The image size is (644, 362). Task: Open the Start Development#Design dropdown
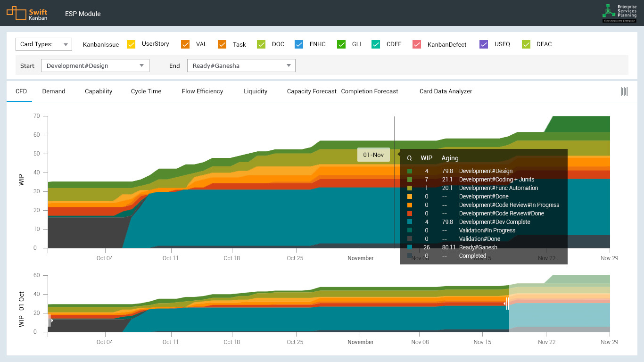coord(95,66)
